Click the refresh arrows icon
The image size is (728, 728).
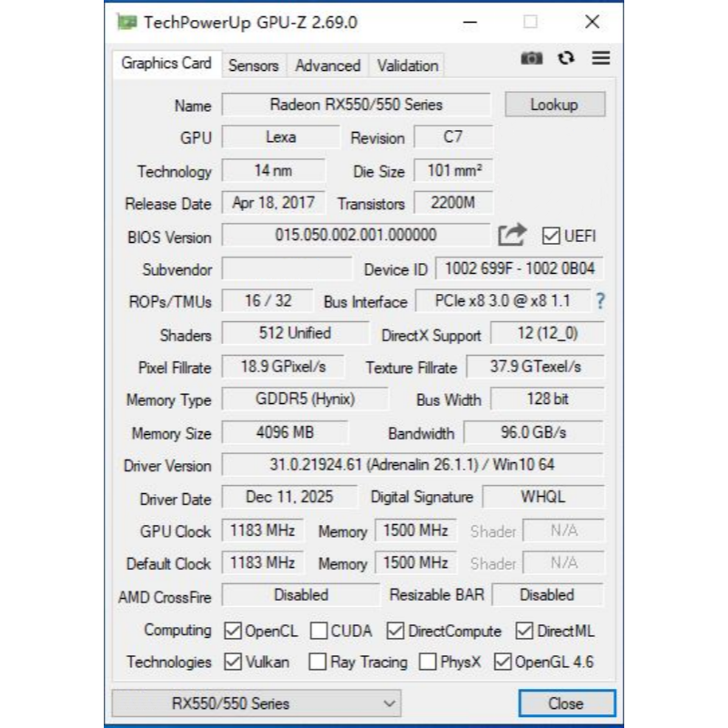(x=566, y=58)
